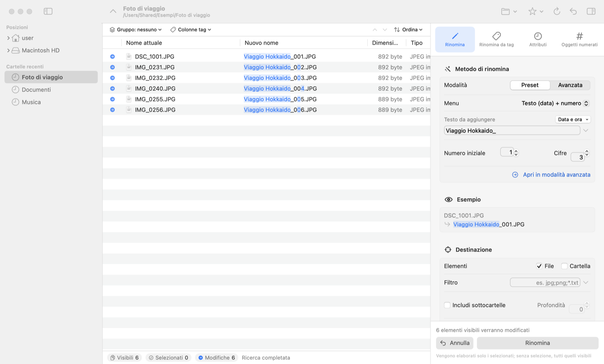Go up to the parent folder

pos(113,11)
